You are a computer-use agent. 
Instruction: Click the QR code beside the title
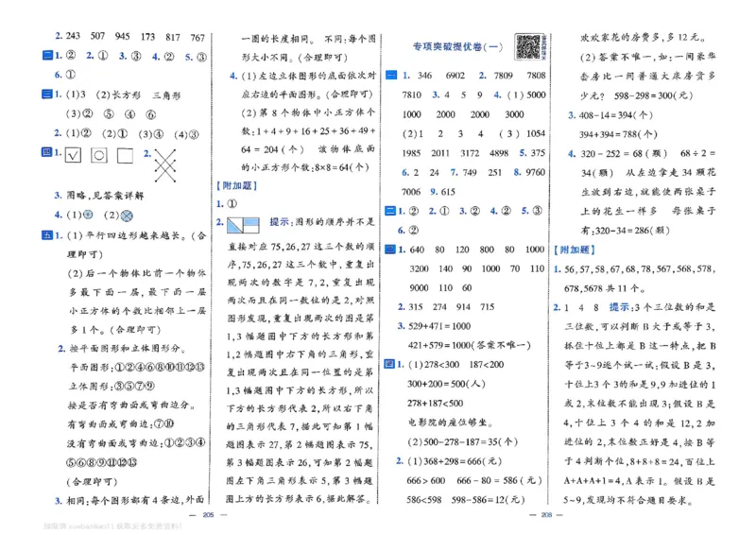[x=528, y=47]
